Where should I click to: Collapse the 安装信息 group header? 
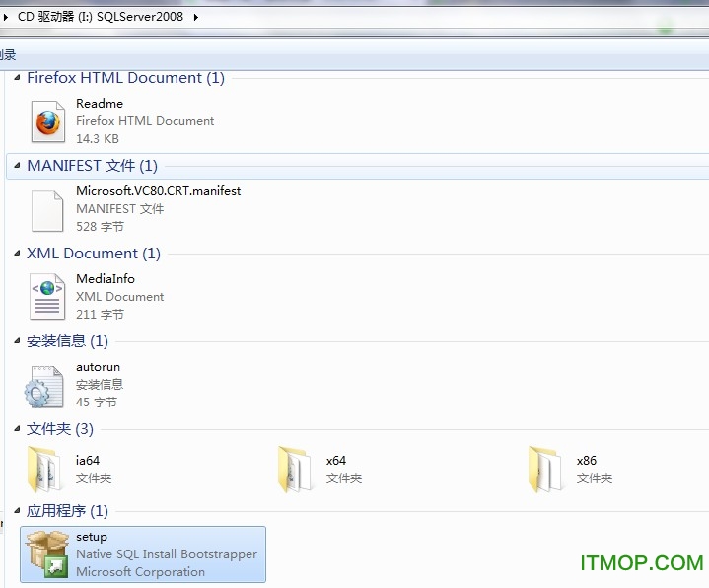(17, 341)
